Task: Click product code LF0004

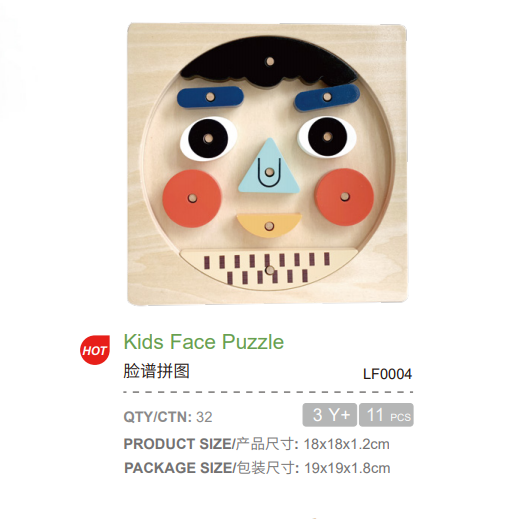Action: pos(387,374)
